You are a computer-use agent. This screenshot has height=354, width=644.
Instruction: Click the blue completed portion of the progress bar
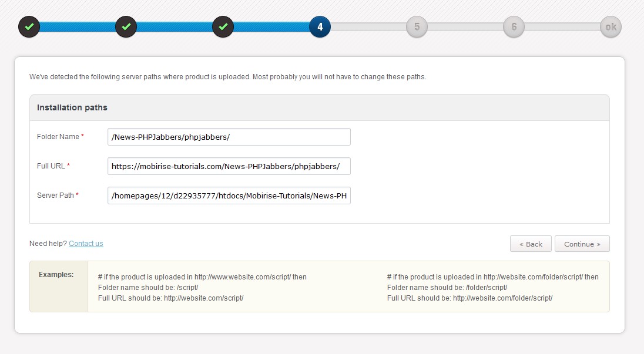tap(176, 26)
